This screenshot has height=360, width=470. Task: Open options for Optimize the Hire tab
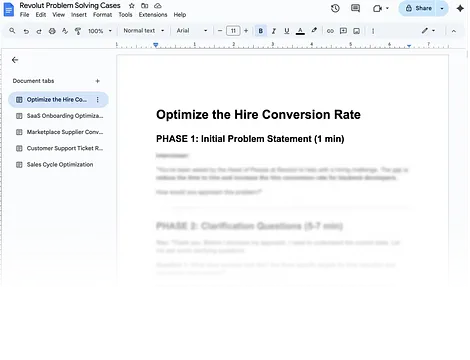[97, 100]
